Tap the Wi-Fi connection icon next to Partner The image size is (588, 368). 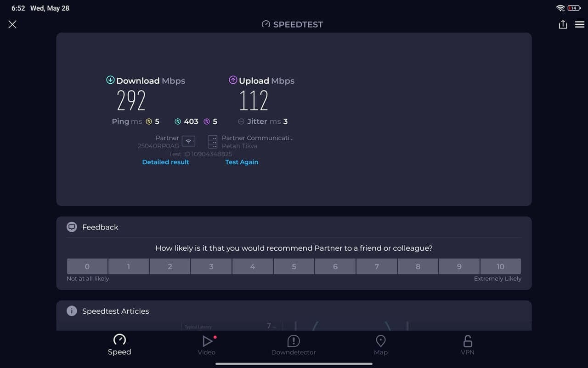(x=188, y=141)
